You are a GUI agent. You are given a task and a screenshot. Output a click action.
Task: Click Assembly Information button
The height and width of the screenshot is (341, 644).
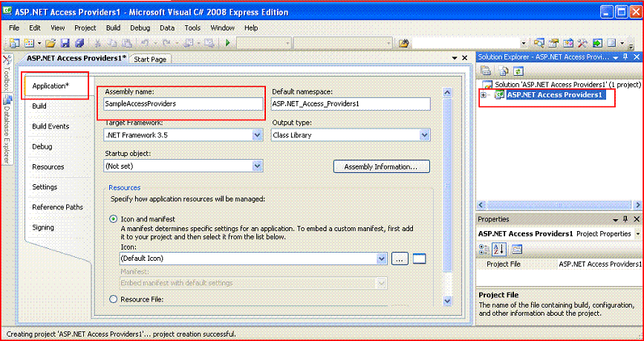pos(381,167)
